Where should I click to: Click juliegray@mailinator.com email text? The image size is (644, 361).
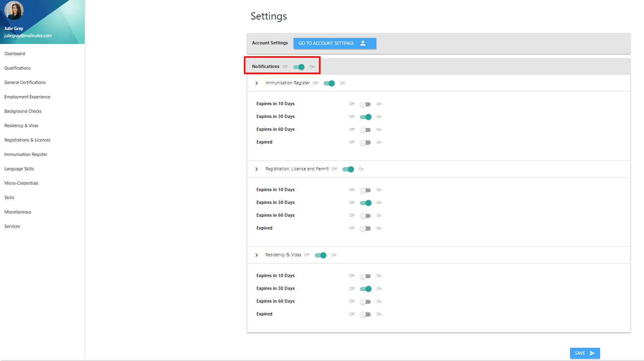click(x=28, y=36)
